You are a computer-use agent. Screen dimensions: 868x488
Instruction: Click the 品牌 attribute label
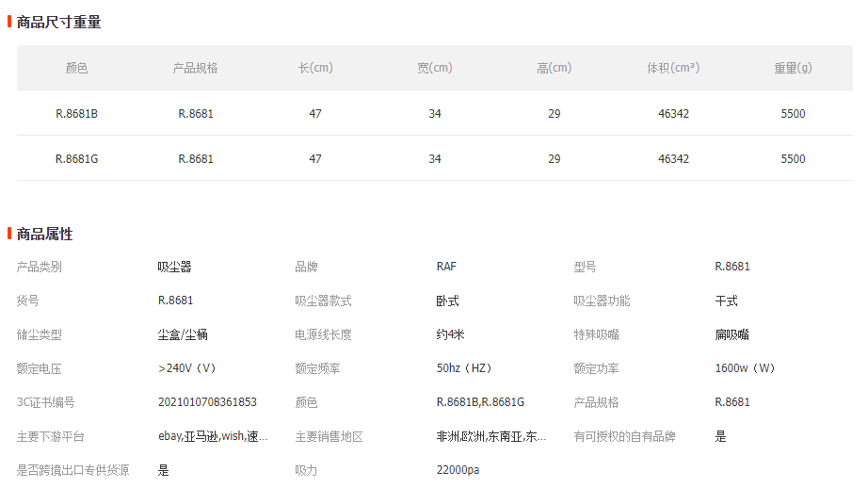coord(306,267)
